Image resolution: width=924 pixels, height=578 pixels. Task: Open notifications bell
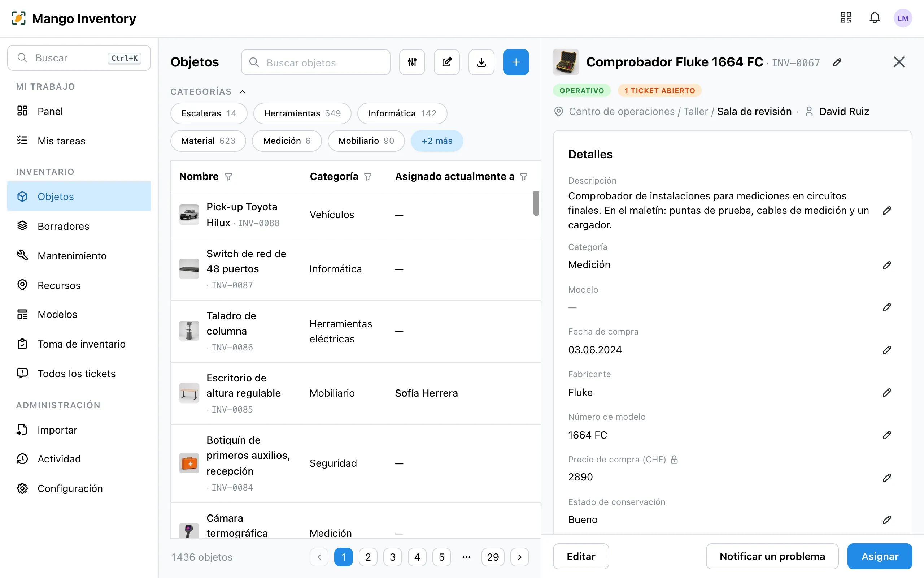[874, 18]
